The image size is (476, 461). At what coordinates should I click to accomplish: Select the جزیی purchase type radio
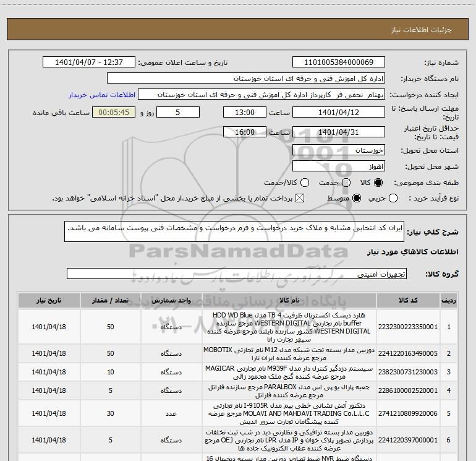coord(393,199)
